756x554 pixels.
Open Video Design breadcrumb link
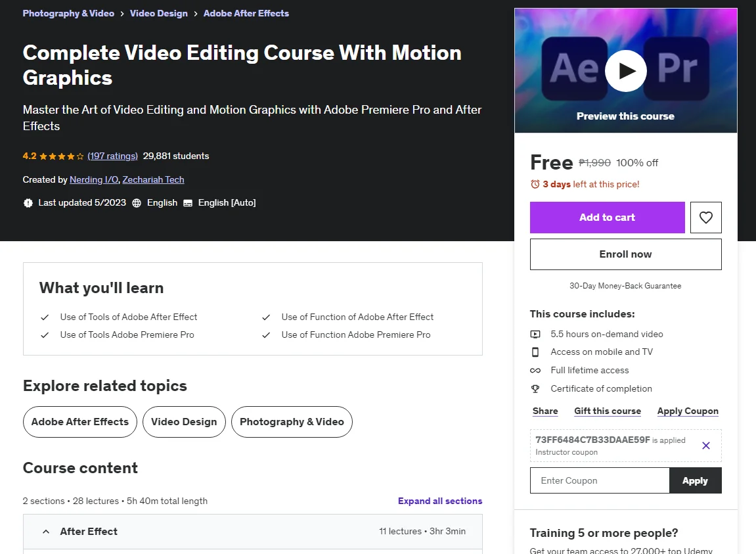(159, 14)
